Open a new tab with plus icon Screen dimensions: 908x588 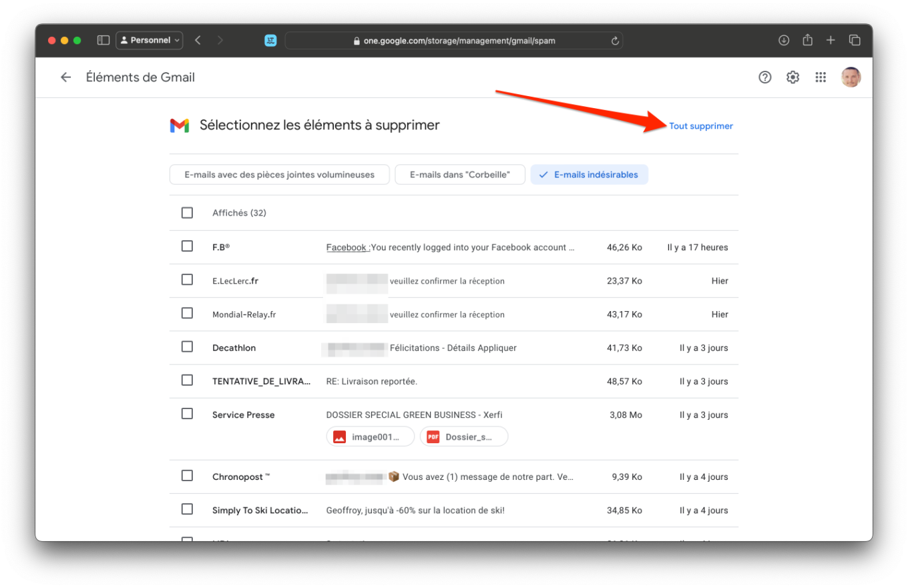(x=831, y=40)
